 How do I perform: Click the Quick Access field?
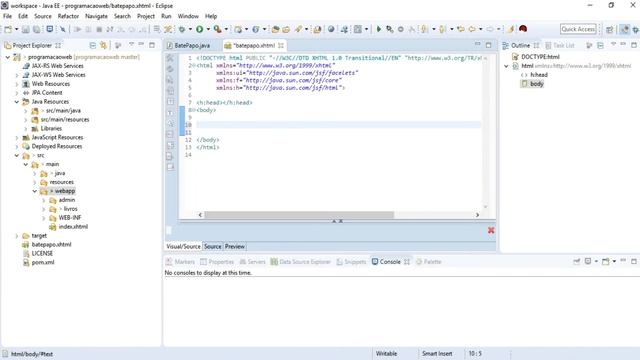(578, 29)
